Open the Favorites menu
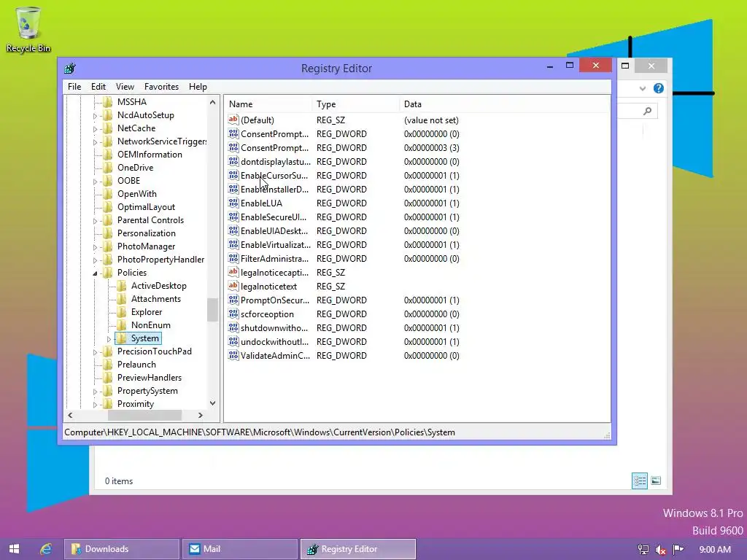 tap(161, 87)
